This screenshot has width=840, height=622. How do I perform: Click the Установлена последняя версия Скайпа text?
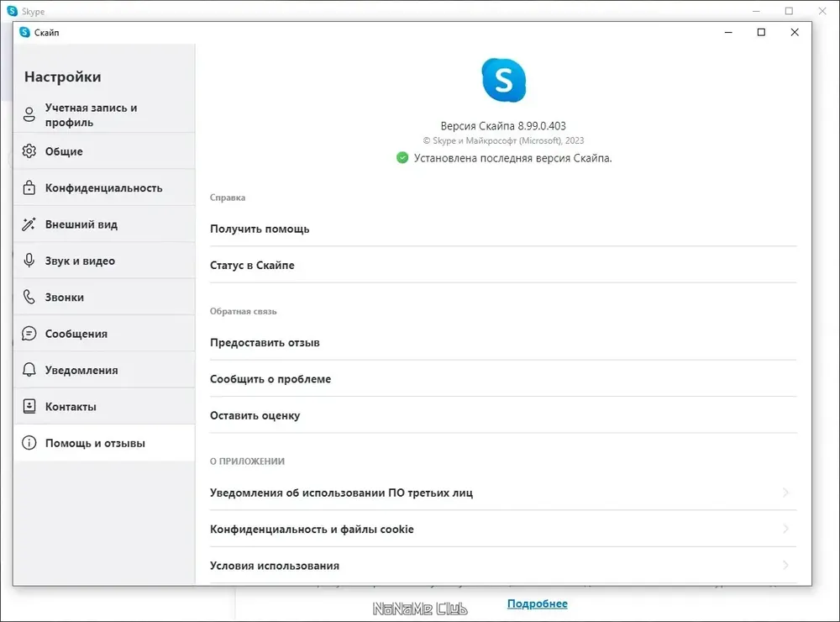[512, 158]
